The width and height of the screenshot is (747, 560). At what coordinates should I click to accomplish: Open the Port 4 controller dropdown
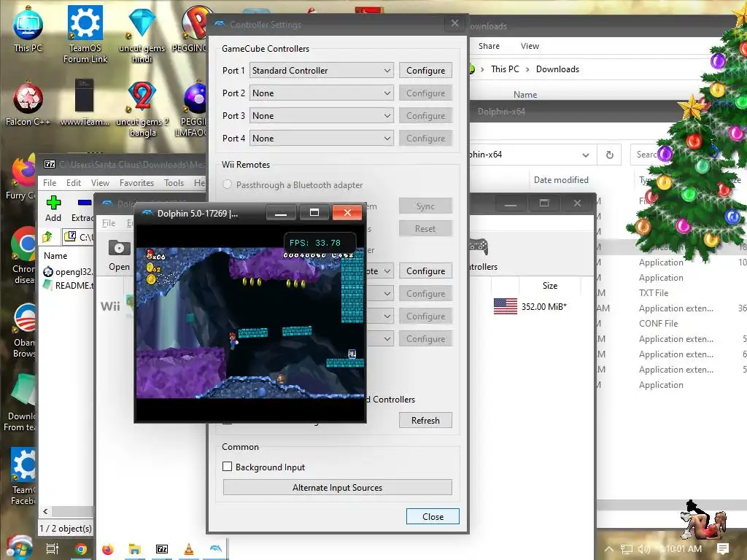click(x=322, y=138)
